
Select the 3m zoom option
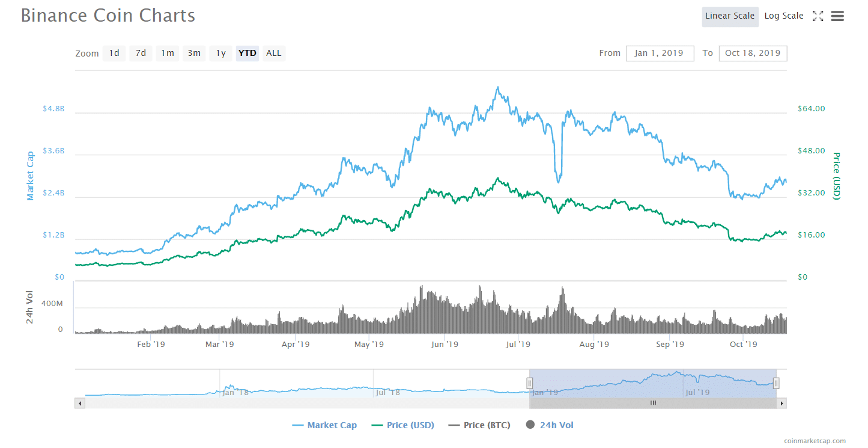194,54
